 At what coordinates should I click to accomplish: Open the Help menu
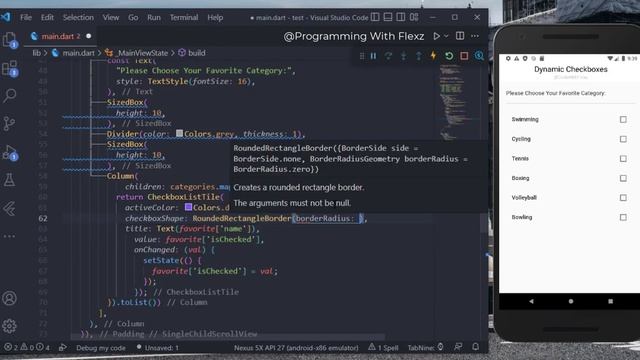(x=215, y=18)
